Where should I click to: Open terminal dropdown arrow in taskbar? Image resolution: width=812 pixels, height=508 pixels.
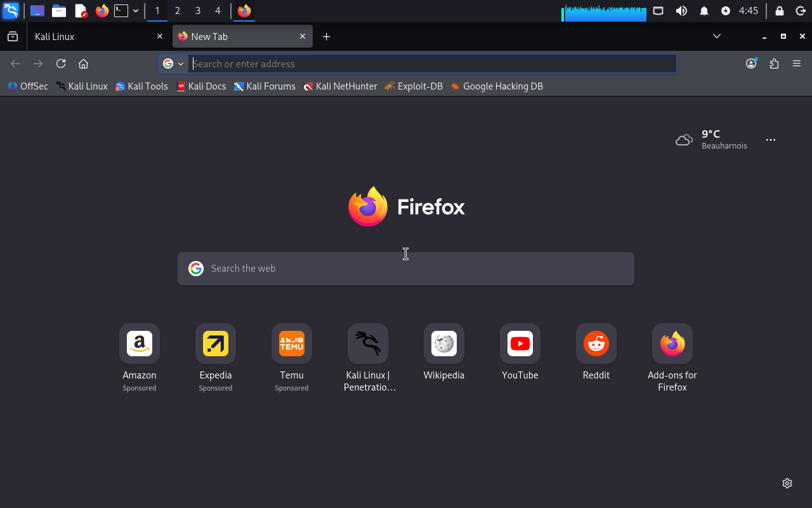tap(136, 11)
